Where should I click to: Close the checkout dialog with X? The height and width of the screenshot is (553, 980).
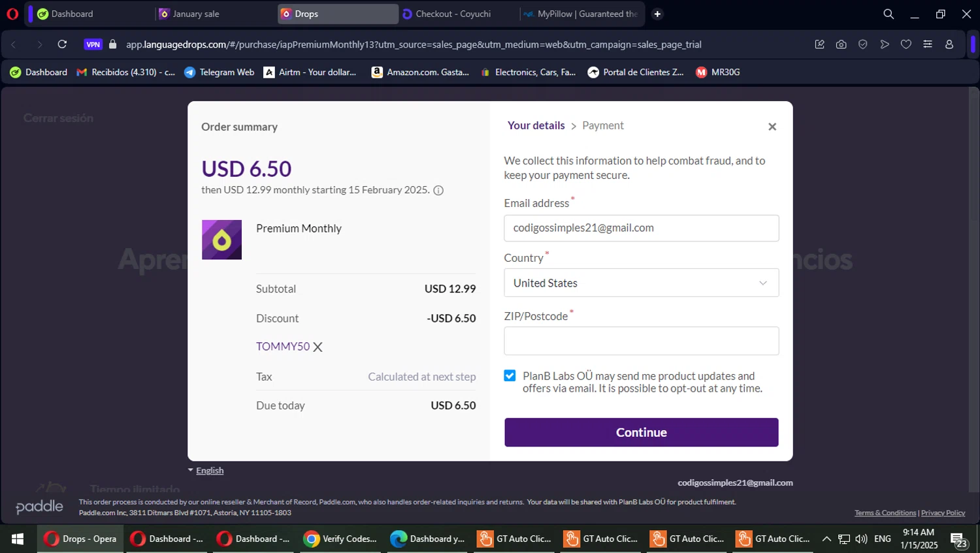[x=772, y=127]
